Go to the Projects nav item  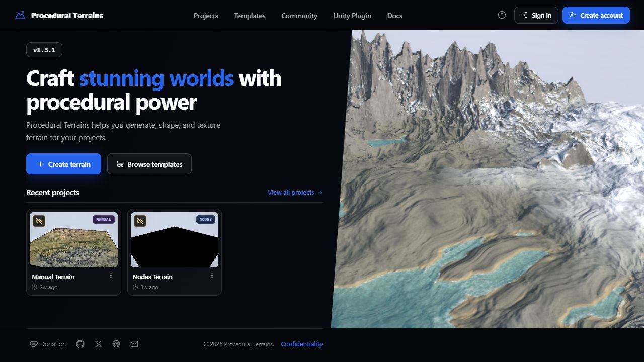(x=206, y=16)
